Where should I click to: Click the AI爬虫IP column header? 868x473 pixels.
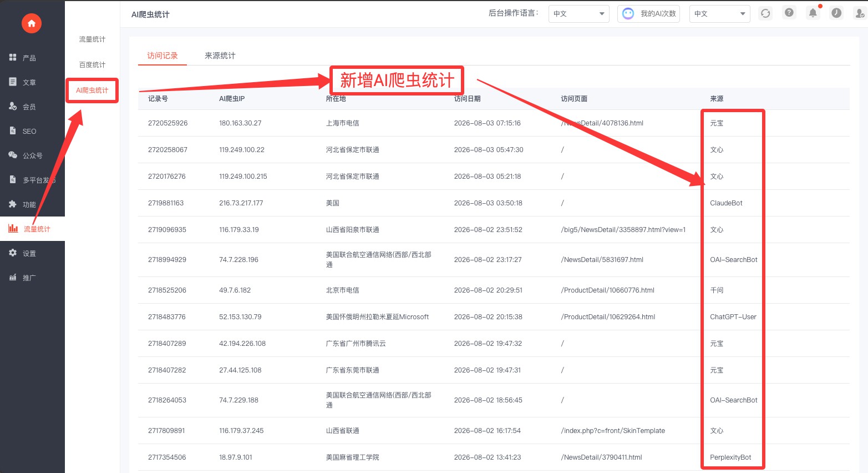tap(232, 99)
